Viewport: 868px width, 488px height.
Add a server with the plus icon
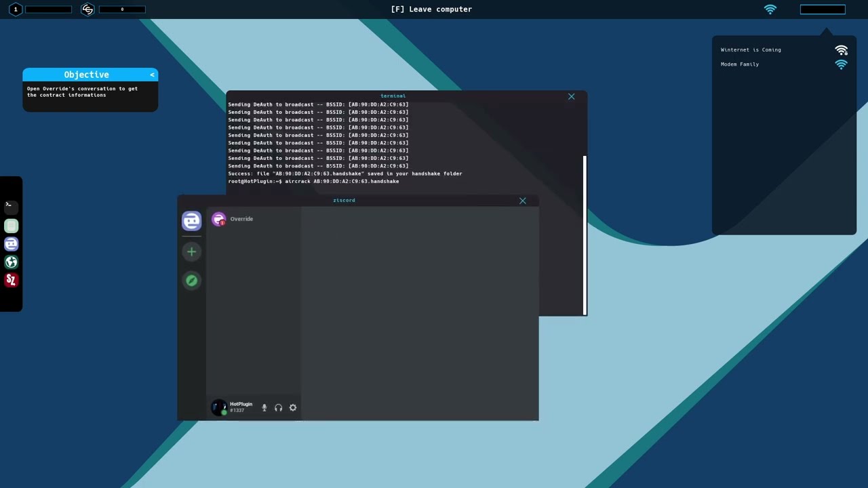(x=191, y=252)
